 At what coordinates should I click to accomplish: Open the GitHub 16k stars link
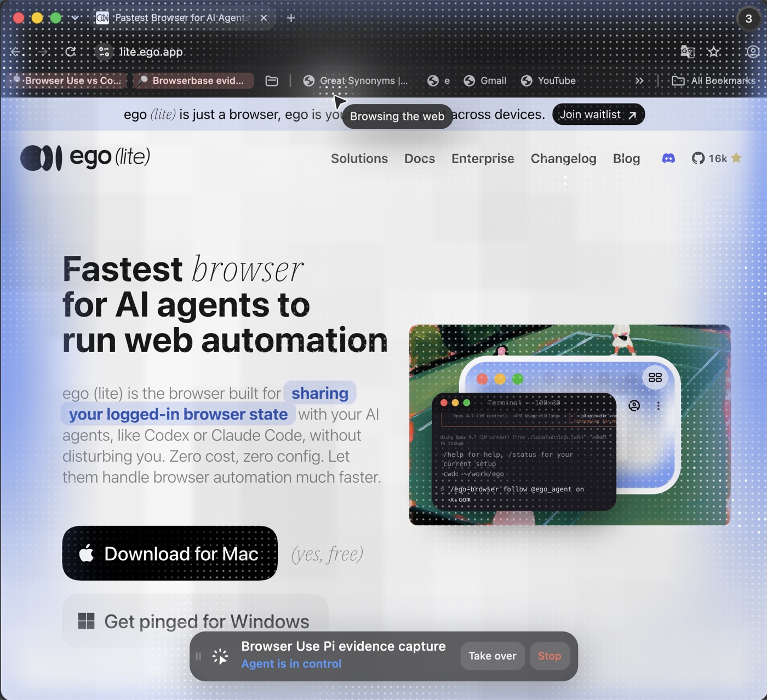pyautogui.click(x=717, y=158)
